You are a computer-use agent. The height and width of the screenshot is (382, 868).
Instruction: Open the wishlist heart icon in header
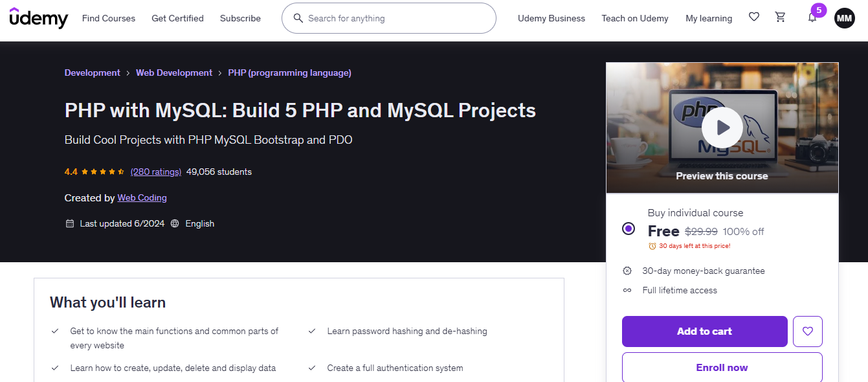click(753, 17)
